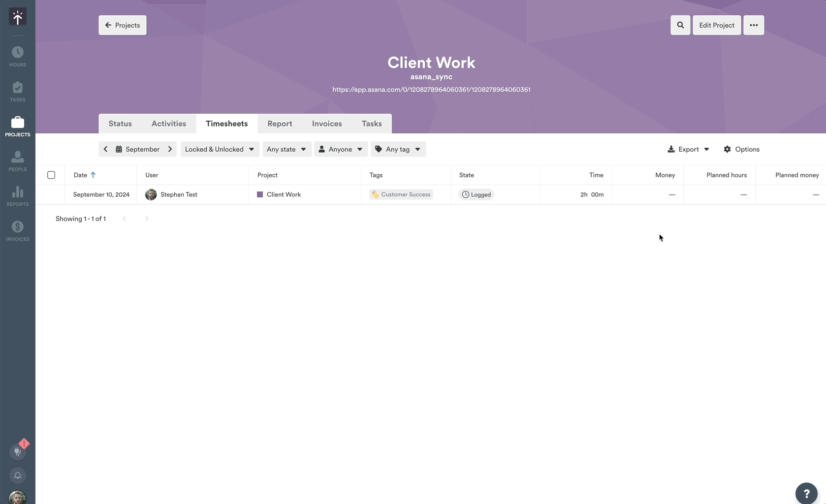826x504 pixels.
Task: Click the Client Work page title
Action: click(x=431, y=63)
